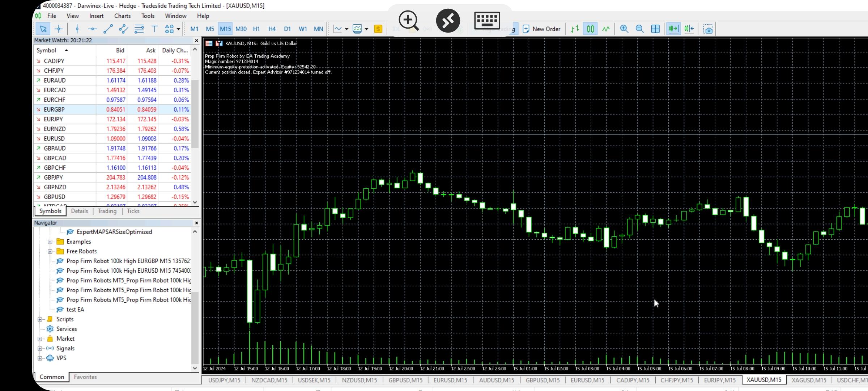868x391 pixels.
Task: Close the Navigator panel
Action: tap(196, 223)
